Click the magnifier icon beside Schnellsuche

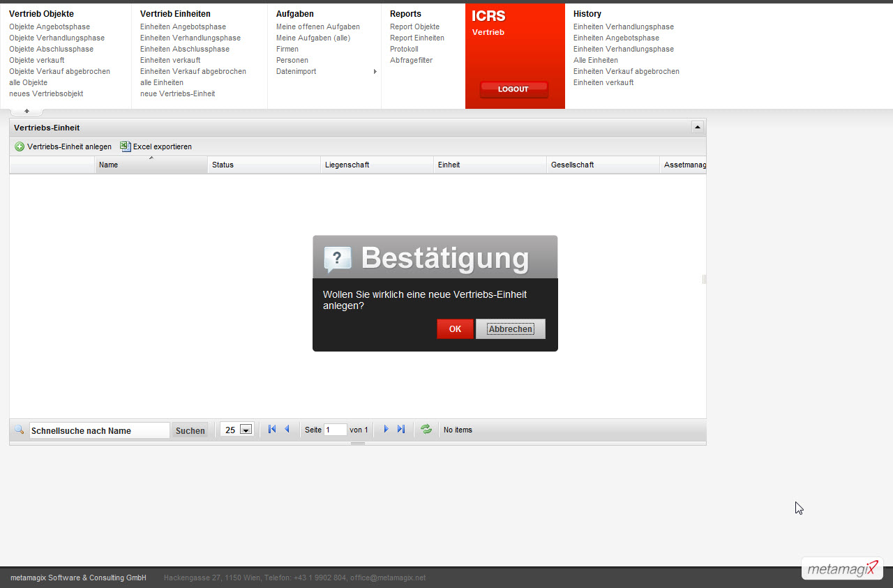[19, 430]
